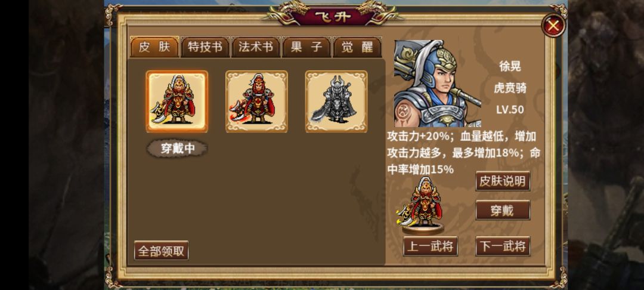Image resolution: width=644 pixels, height=290 pixels.
Task: Click the 穿戴 equip button
Action: click(503, 210)
